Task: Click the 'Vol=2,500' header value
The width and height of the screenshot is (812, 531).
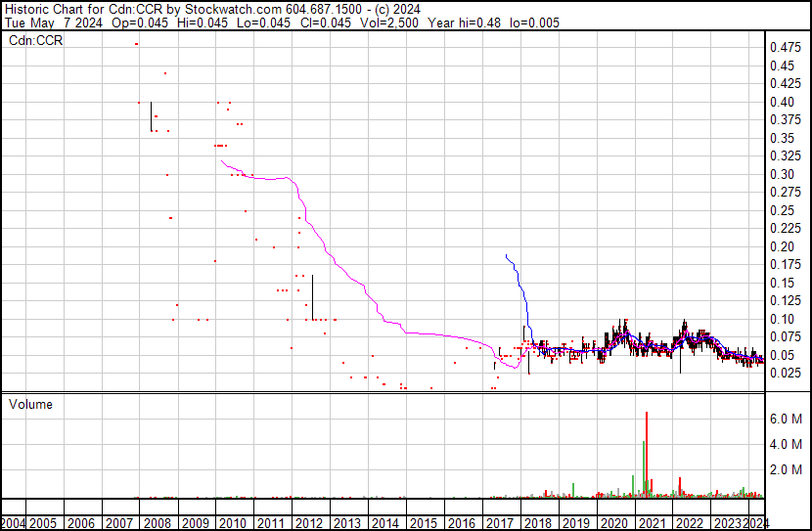Action: click(x=389, y=22)
